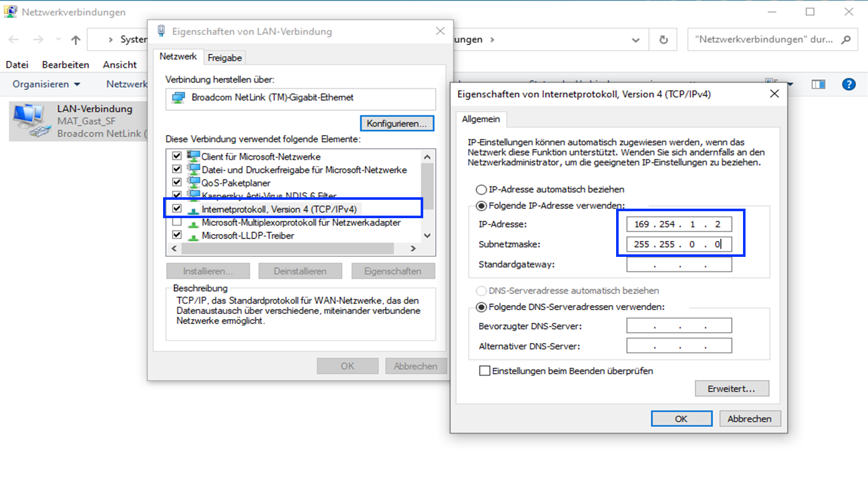Screen dimensions: 868x489
Task: Open the Erweitert... advanced settings
Action: pos(732,389)
